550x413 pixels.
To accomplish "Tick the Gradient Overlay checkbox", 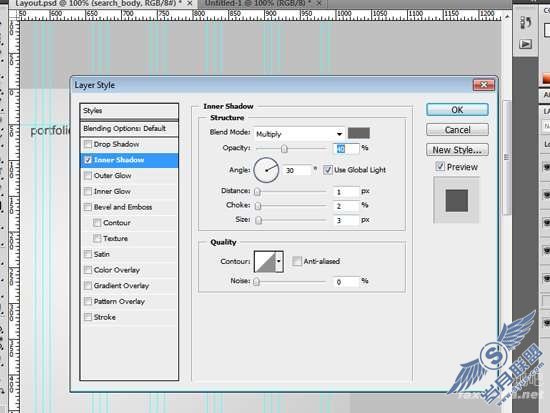I will [88, 286].
